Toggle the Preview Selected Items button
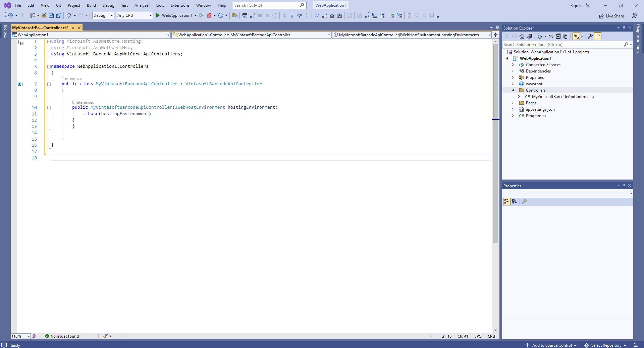Viewport: 644px width, 348px height. coord(598,36)
